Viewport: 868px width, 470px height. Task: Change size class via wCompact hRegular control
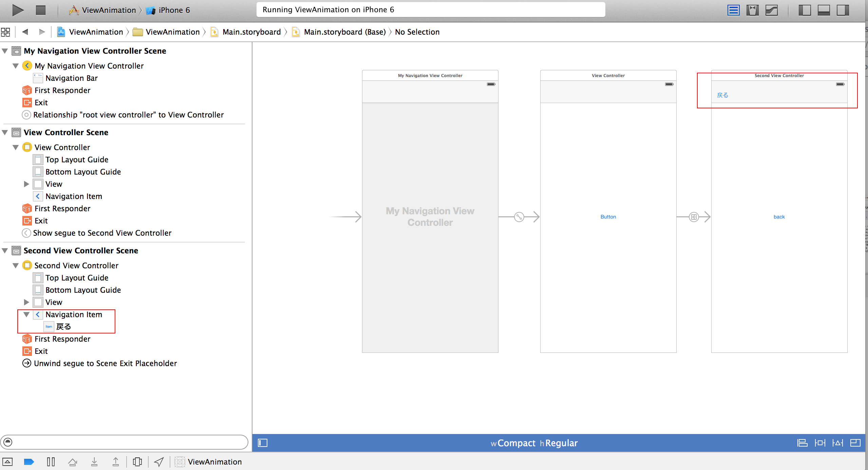click(532, 442)
